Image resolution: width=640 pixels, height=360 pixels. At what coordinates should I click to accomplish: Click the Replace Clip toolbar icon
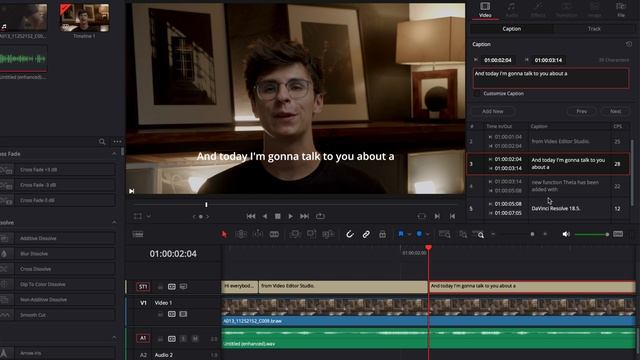coord(328,234)
